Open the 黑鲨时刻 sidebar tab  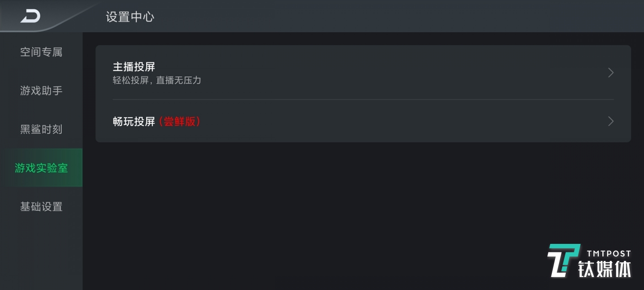tap(41, 129)
